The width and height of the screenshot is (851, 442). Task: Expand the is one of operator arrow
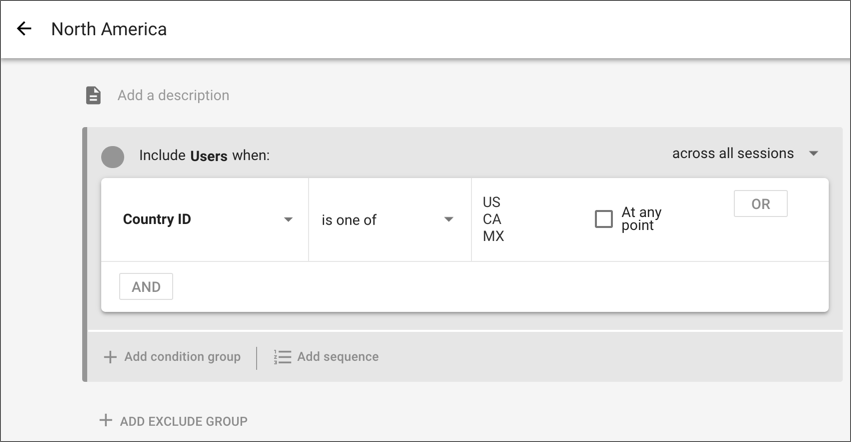[x=449, y=220]
